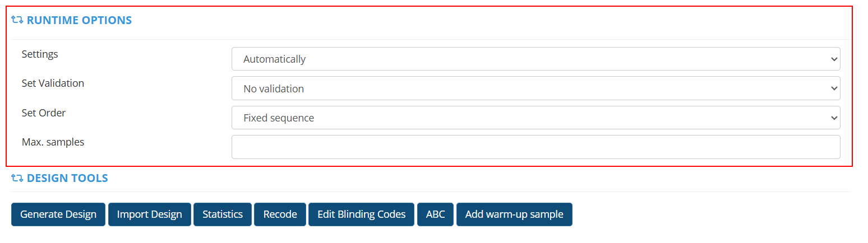Click the Max. samples label text
The height and width of the screenshot is (243, 868).
pos(53,142)
